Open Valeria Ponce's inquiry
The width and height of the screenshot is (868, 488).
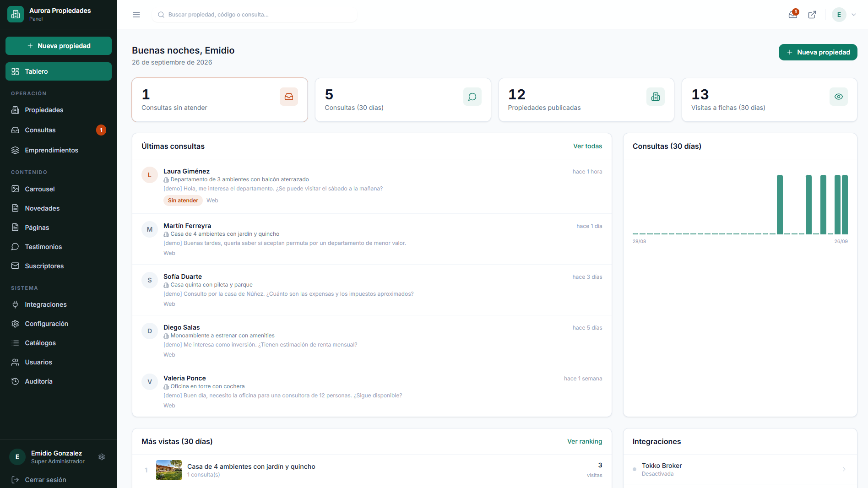click(372, 391)
